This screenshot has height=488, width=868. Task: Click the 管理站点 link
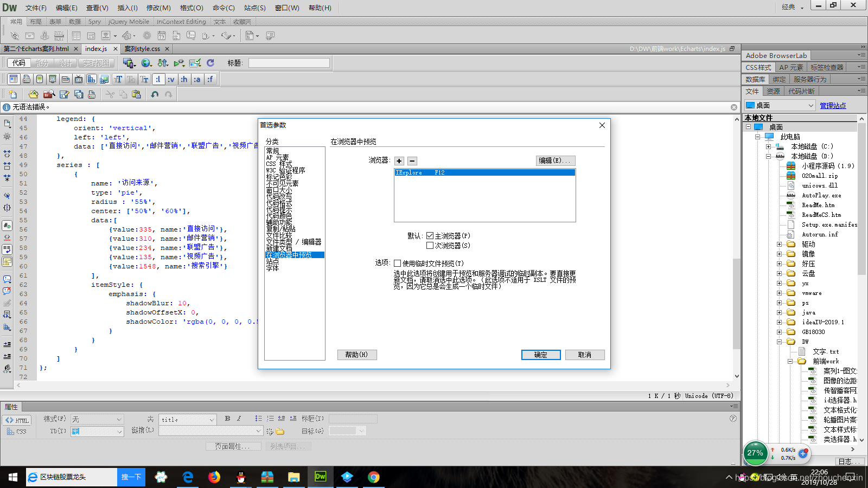pyautogui.click(x=833, y=106)
